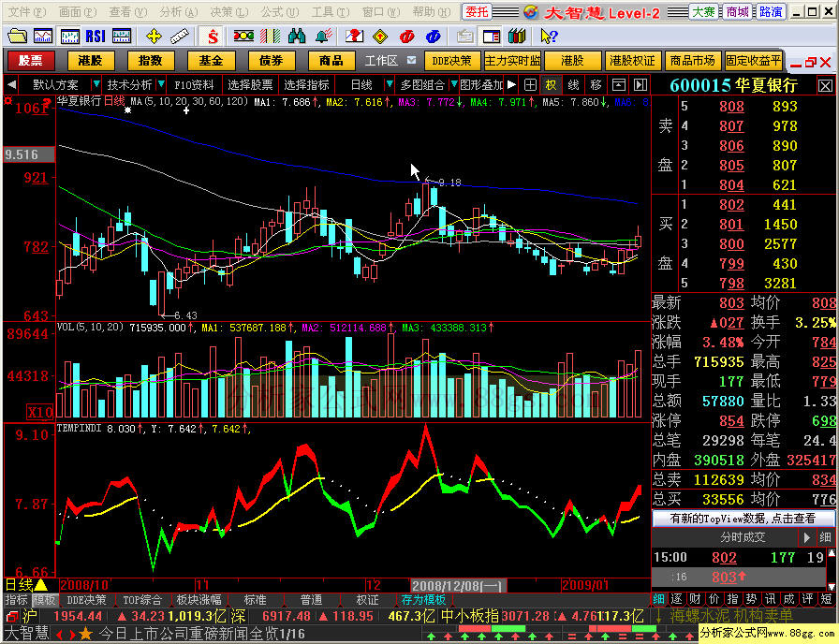This screenshot has width=839, height=644.
Task: Click the 2008/12/08 date marker on timeline
Action: 459,585
